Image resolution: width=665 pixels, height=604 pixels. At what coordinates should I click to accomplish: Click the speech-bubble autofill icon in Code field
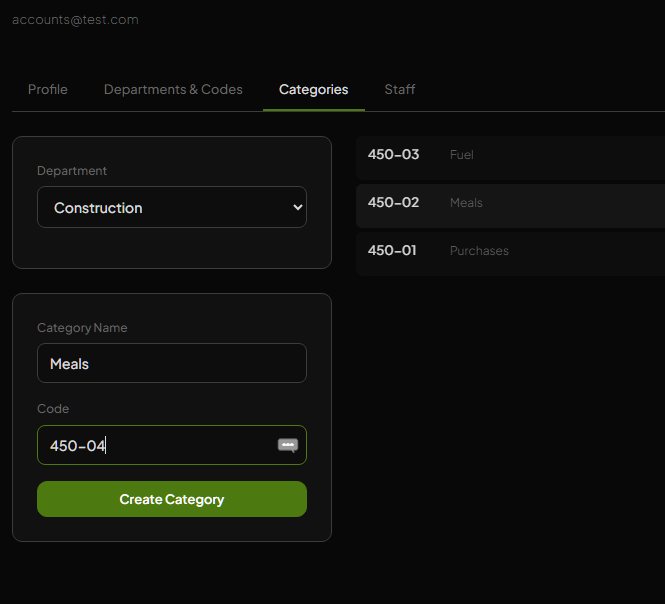click(x=288, y=445)
